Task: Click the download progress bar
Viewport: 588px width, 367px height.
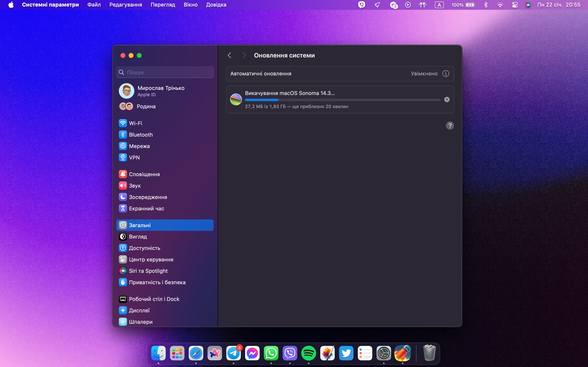Action: [x=342, y=100]
